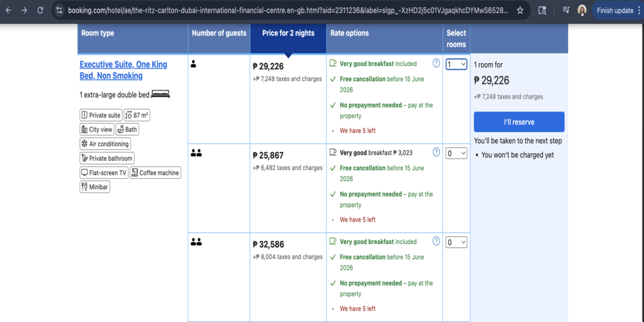Screen dimensions: 644x322
Task: Click the browser forward arrow
Action: (x=24, y=11)
